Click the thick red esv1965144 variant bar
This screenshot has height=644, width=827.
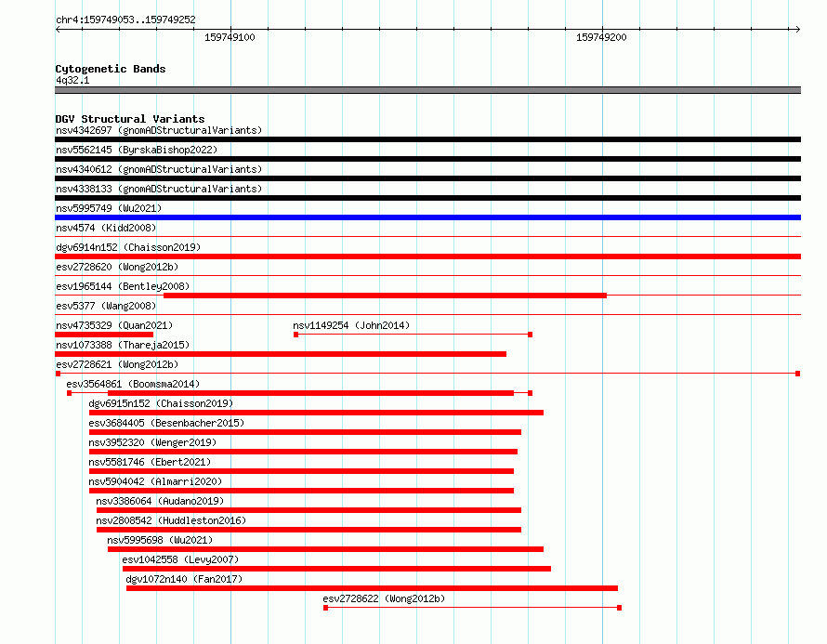[385, 296]
